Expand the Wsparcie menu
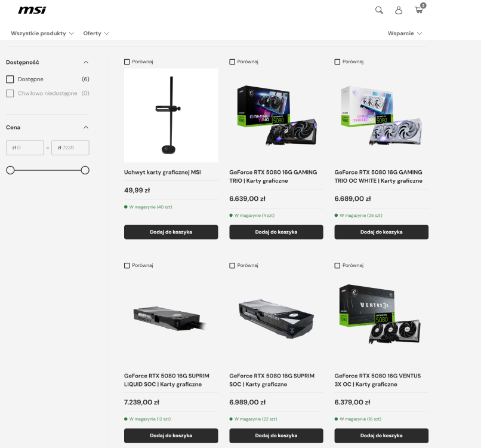This screenshot has width=481, height=448. 405,33
